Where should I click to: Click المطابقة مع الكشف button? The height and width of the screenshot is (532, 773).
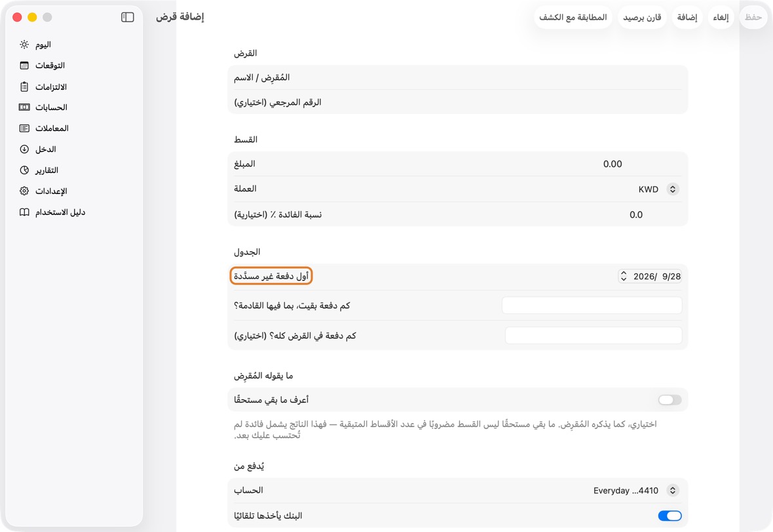(x=573, y=17)
